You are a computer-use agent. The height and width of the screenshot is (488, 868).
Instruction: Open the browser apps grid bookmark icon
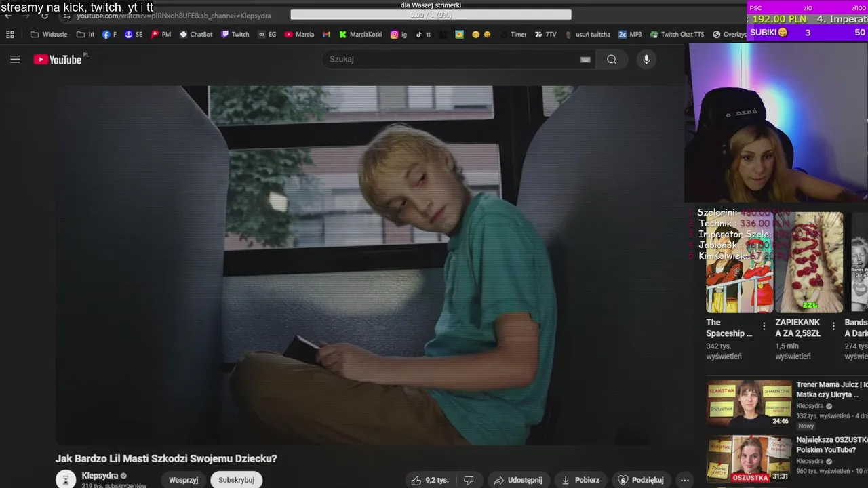(10, 35)
